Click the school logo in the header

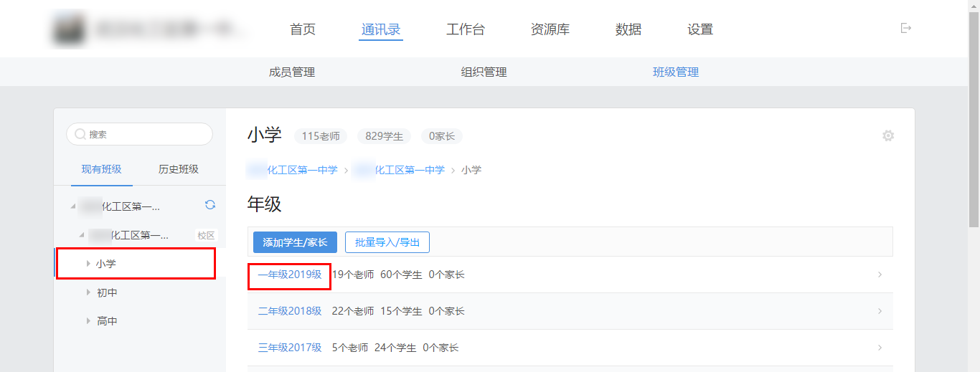(x=69, y=29)
